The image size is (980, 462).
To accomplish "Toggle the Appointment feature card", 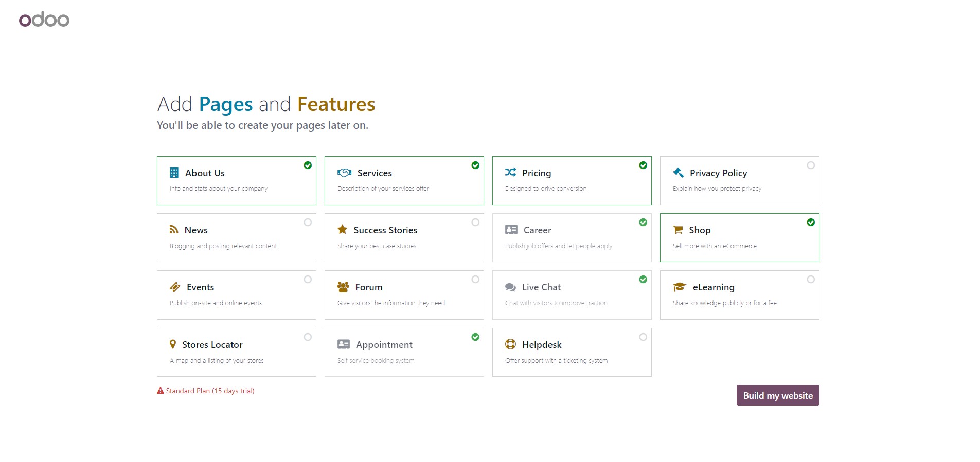I will [404, 352].
